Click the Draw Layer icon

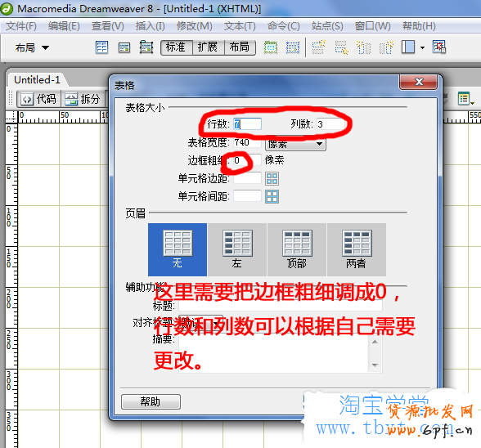pos(146,47)
